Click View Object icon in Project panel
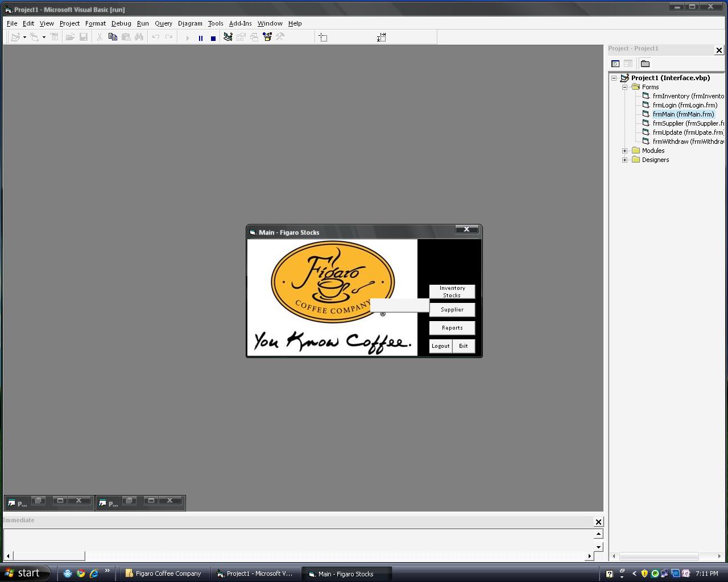728x582 pixels. 628,64
